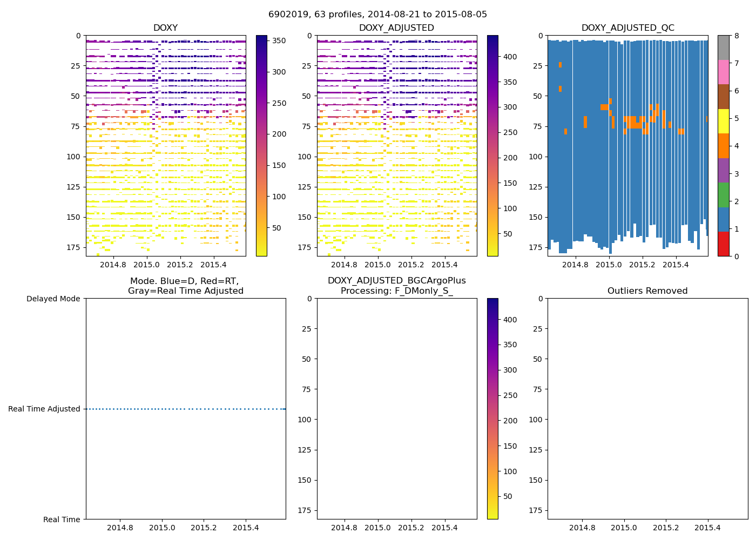Select the DOXY_ADJUSTED plot title
This screenshot has height=540, width=756.
[396, 28]
